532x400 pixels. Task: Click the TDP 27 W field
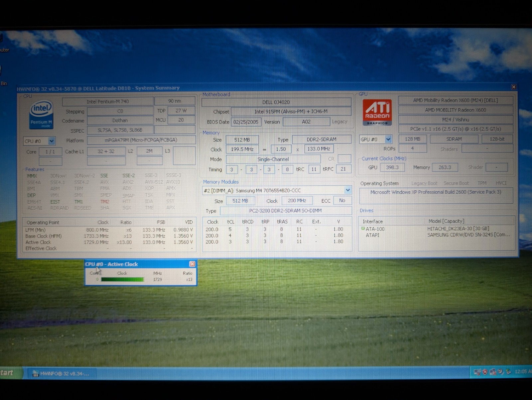(x=181, y=111)
